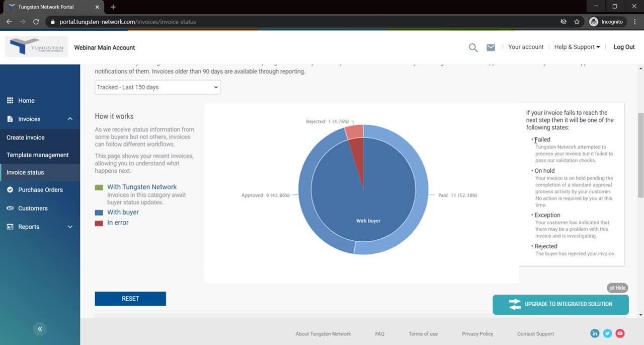Close the Tungsten Network Portal tab
644x345 pixels.
97,7
